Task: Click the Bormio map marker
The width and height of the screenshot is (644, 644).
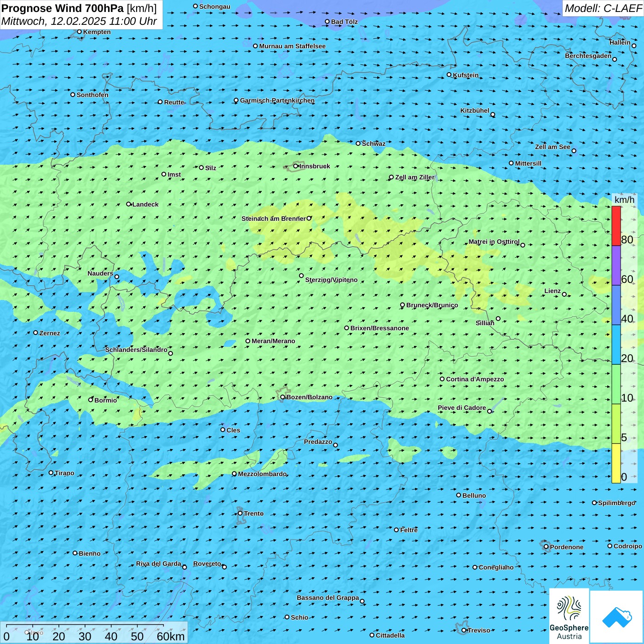Action: click(x=91, y=400)
